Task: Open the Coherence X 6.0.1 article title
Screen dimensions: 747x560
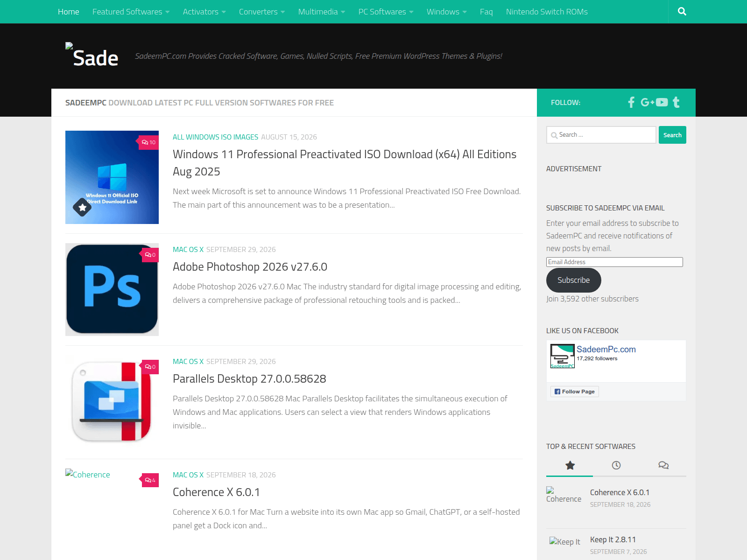Action: (x=216, y=492)
